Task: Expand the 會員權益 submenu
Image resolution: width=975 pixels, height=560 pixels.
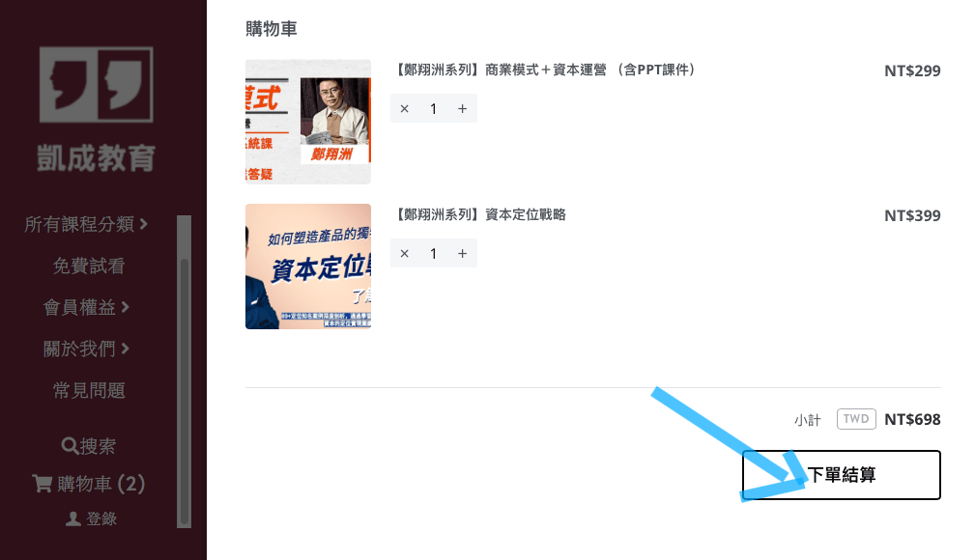Action: point(86,307)
